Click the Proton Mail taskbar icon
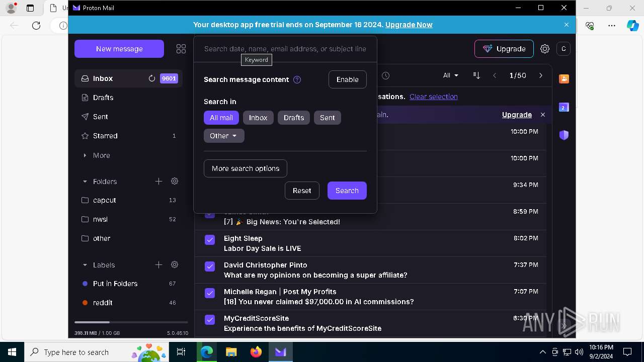This screenshot has width=644, height=362. [281, 352]
